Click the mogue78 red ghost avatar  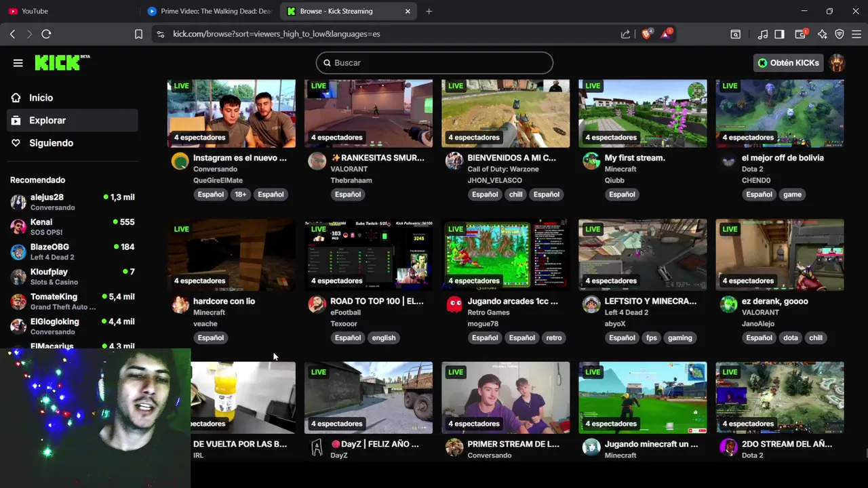pyautogui.click(x=454, y=304)
